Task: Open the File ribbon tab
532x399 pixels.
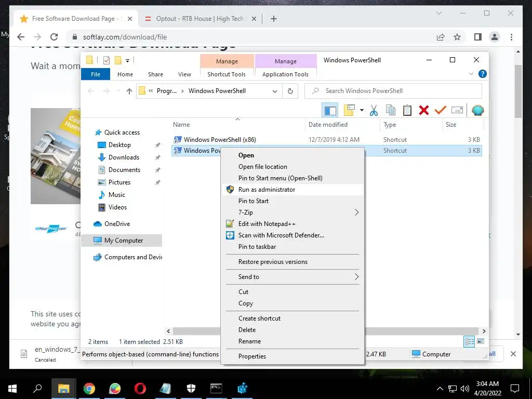Action: pos(96,74)
